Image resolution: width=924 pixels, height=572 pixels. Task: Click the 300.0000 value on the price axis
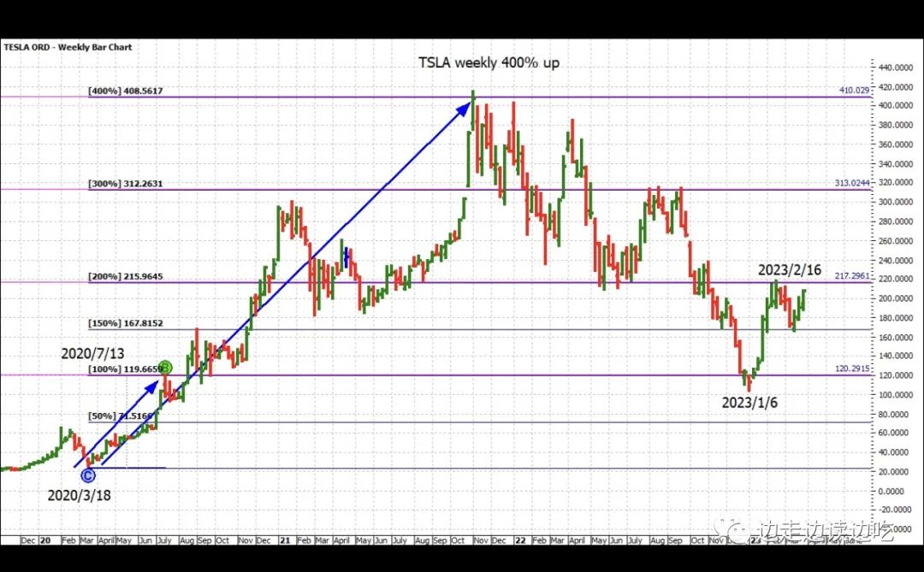tap(896, 202)
